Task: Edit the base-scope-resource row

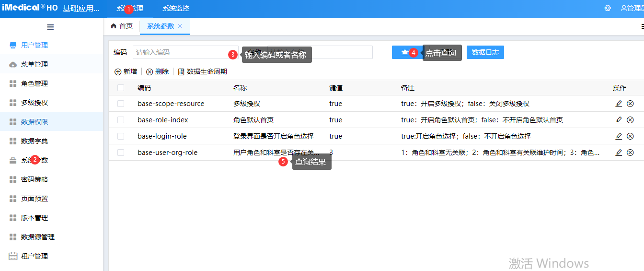Action: 619,104
